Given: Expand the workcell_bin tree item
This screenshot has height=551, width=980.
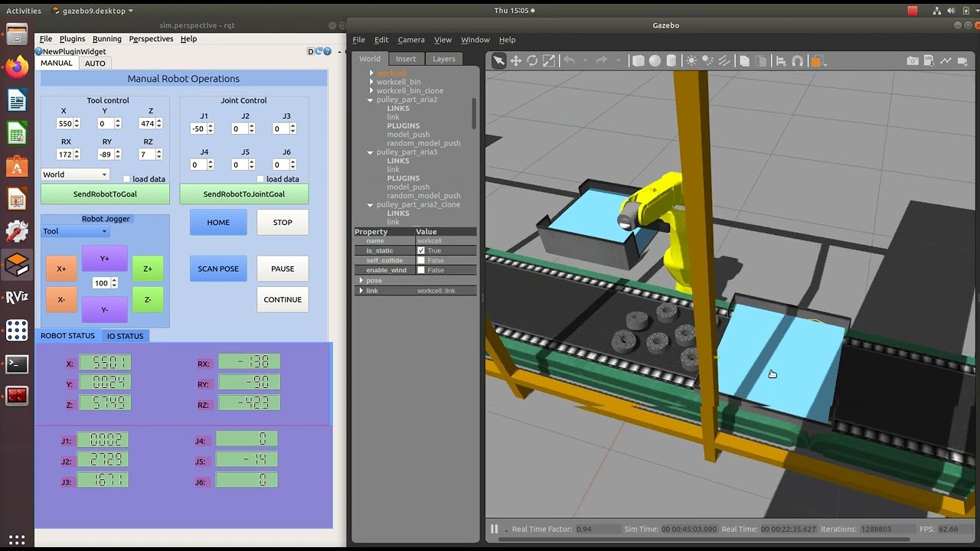Looking at the screenshot, I should click(x=371, y=82).
